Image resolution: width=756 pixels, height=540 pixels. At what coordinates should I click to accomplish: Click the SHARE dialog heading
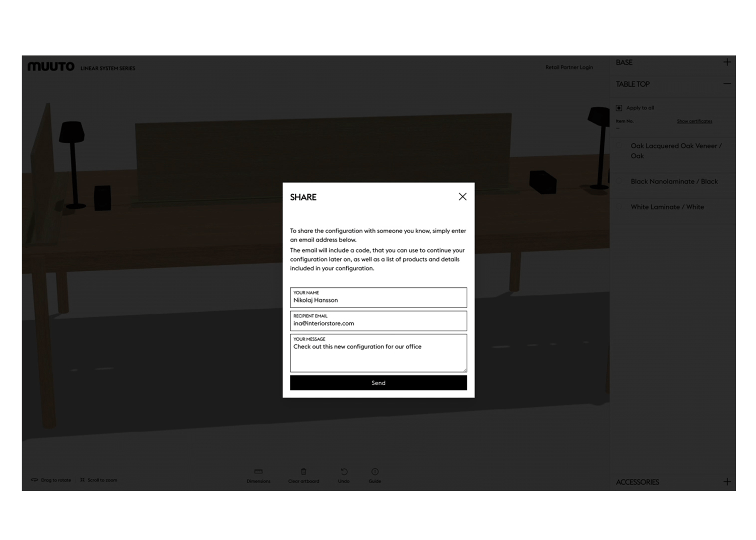click(303, 197)
